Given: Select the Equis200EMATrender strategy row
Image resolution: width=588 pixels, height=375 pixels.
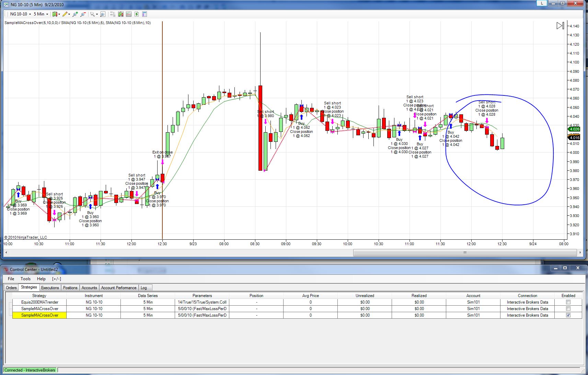Looking at the screenshot, I should pyautogui.click(x=297, y=302).
